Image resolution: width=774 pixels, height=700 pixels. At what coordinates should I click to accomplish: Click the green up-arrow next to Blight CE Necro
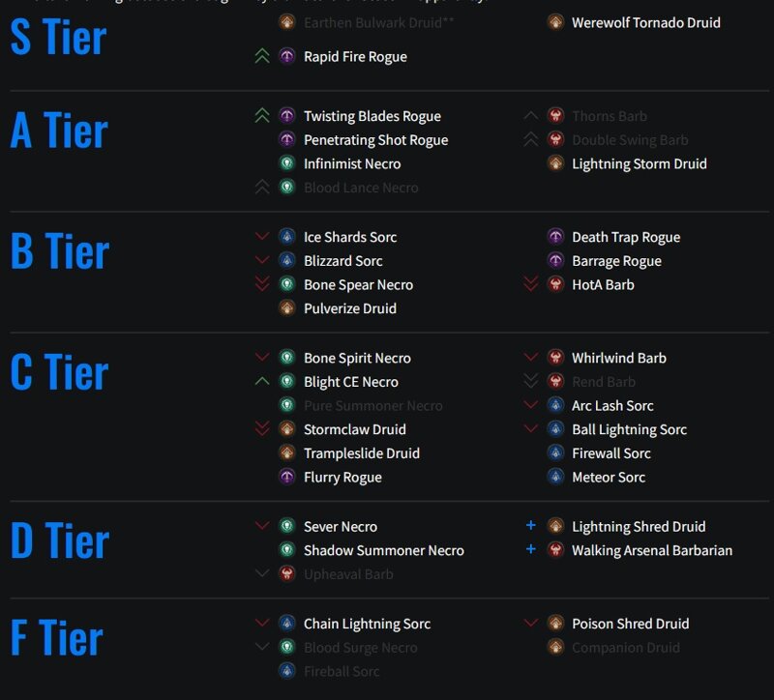[x=262, y=381]
